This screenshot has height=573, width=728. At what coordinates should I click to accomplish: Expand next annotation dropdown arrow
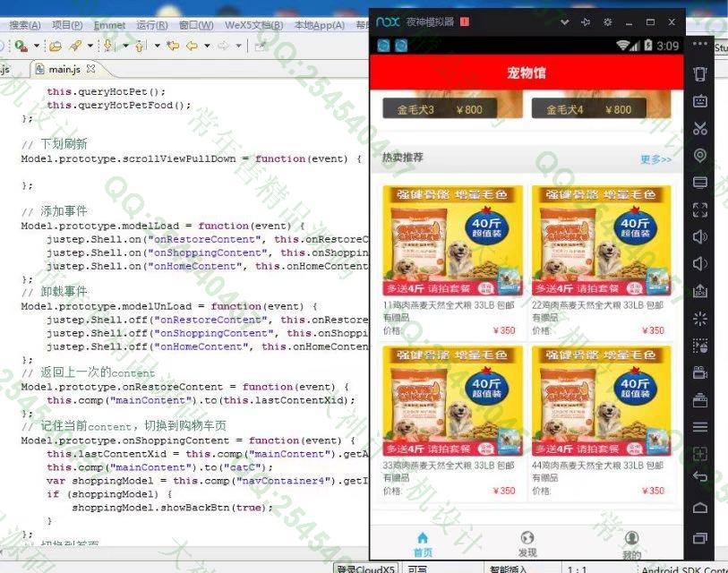click(x=125, y=46)
